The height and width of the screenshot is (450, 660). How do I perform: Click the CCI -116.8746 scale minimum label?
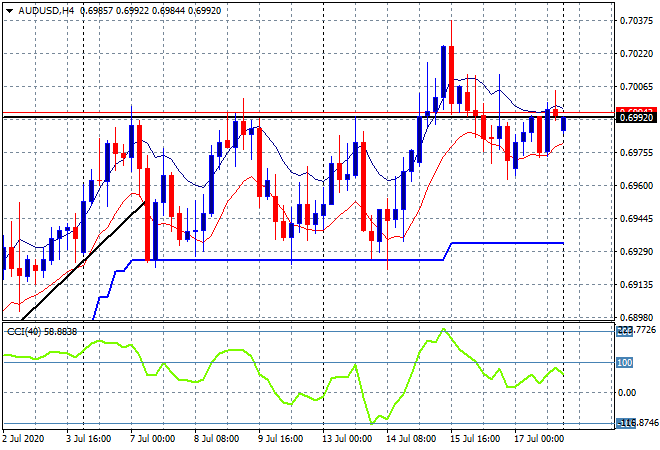click(636, 423)
